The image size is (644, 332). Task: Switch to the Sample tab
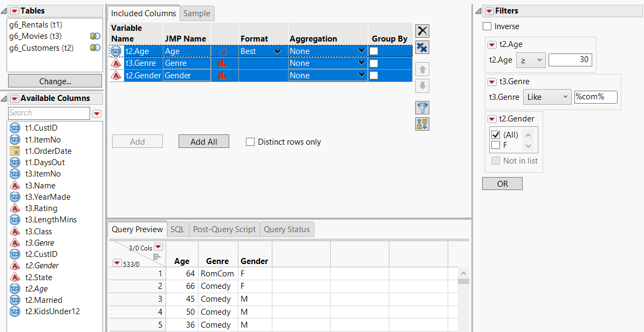196,13
